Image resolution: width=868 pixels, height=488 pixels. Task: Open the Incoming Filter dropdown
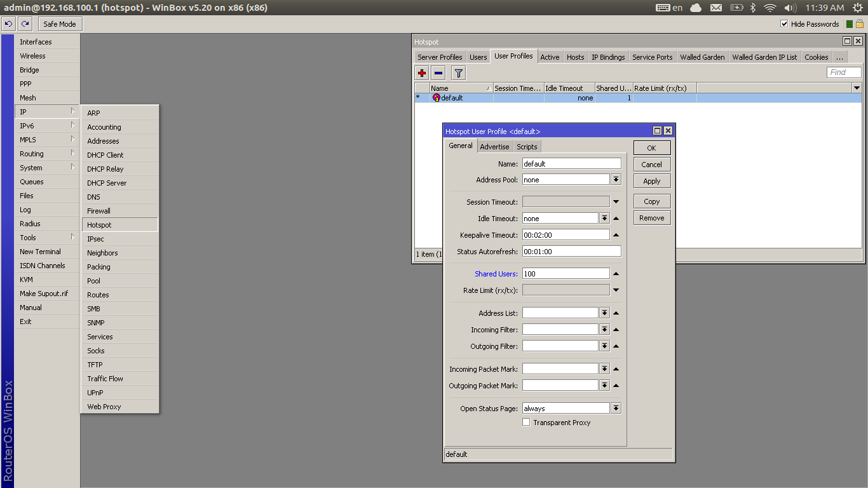tap(604, 330)
